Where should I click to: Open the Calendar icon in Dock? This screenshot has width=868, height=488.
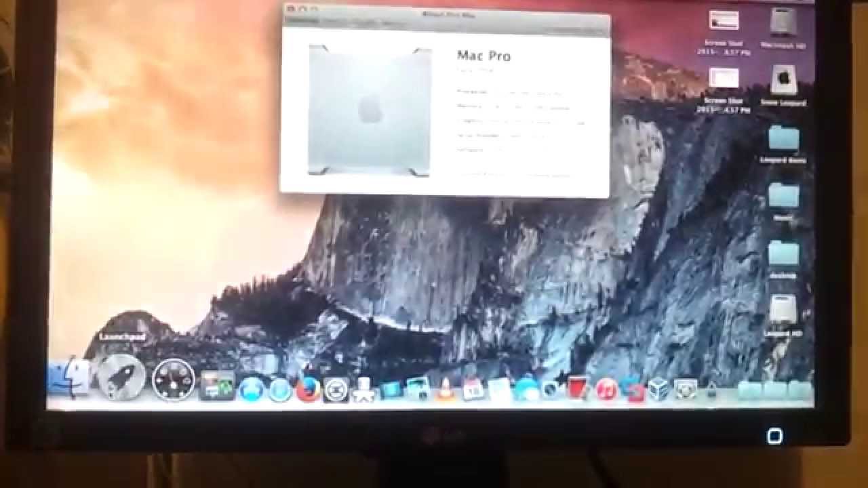pyautogui.click(x=472, y=390)
